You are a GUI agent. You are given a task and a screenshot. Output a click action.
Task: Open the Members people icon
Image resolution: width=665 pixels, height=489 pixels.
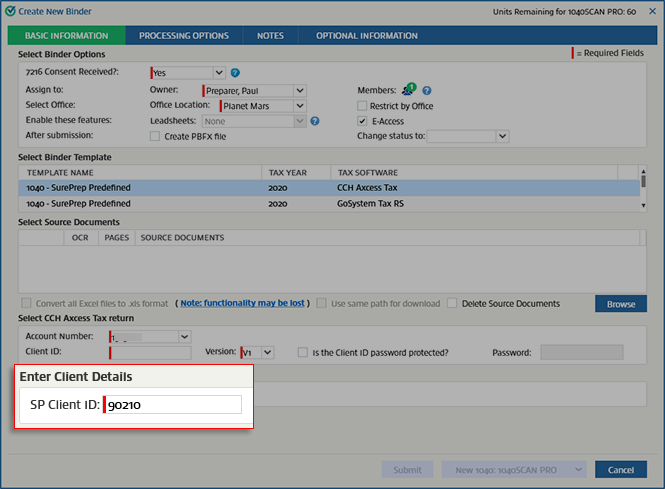tap(409, 90)
